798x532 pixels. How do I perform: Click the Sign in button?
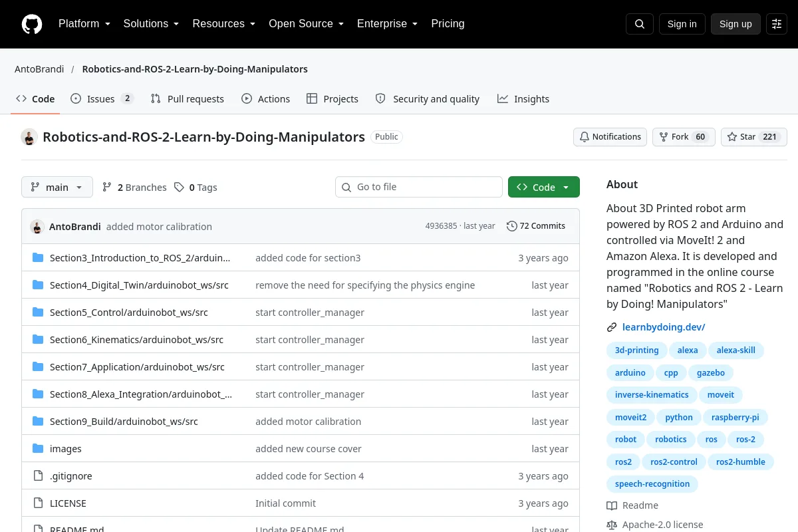point(682,24)
